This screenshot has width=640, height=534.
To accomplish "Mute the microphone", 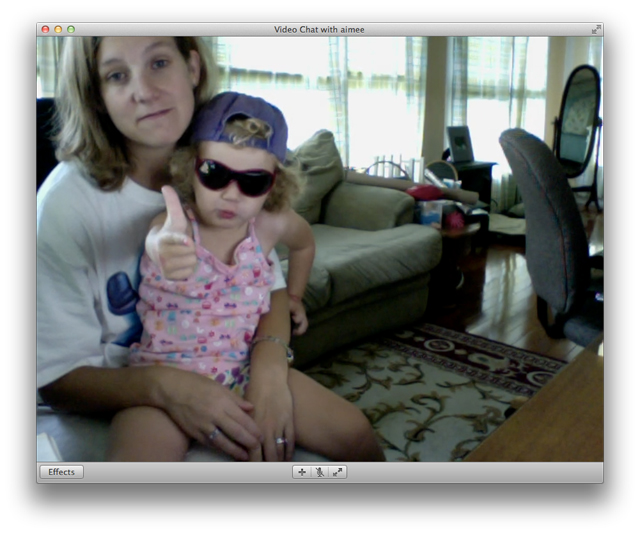I will pyautogui.click(x=319, y=472).
